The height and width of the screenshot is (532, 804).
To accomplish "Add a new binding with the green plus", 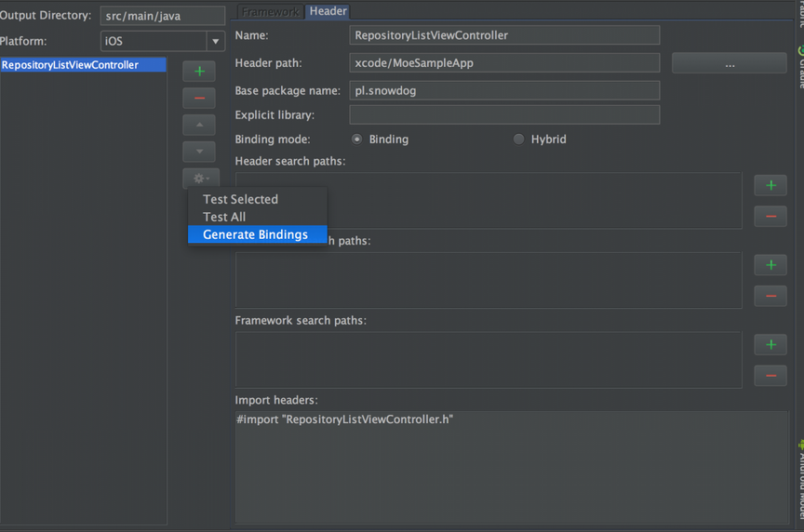I will coord(199,72).
